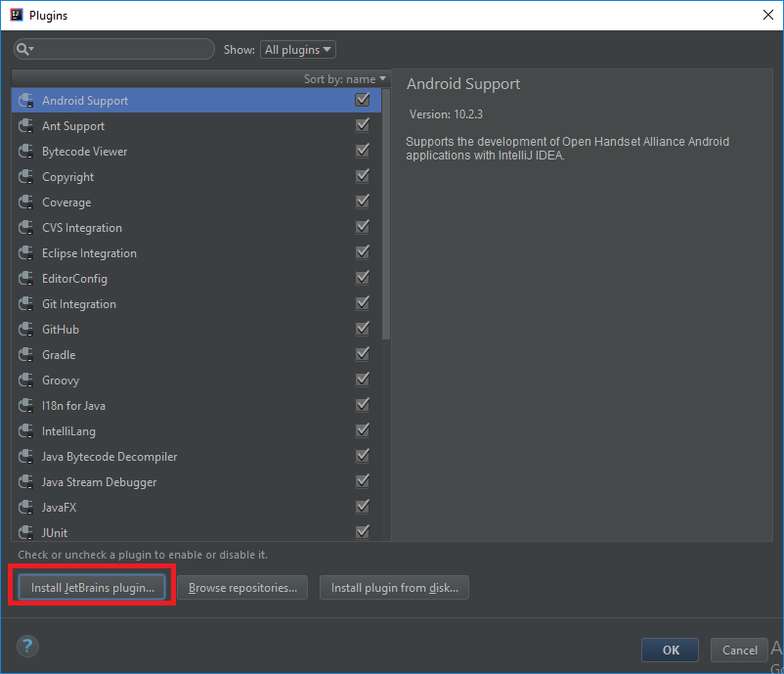Toggle the Bytecode Viewer checkbox

[363, 151]
